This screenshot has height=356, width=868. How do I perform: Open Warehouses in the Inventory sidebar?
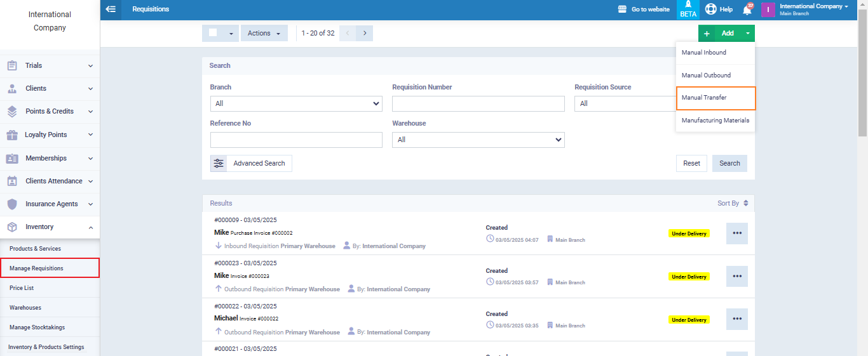pos(25,308)
